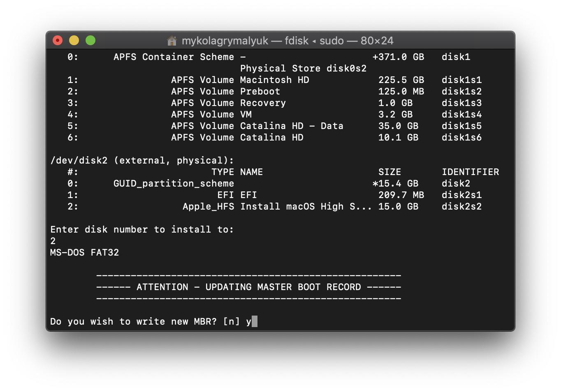The height and width of the screenshot is (392, 561).
Task: Select the red close traffic light
Action: pos(57,40)
